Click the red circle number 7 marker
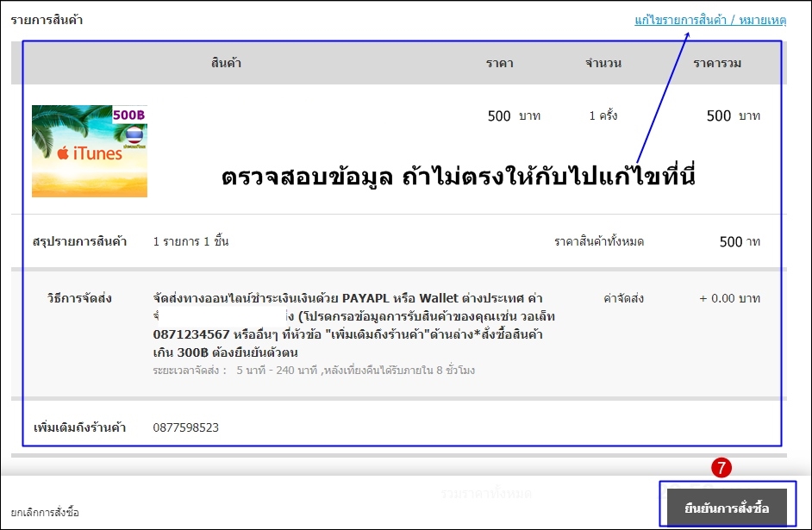Image resolution: width=812 pixels, height=530 pixels. pos(721,468)
